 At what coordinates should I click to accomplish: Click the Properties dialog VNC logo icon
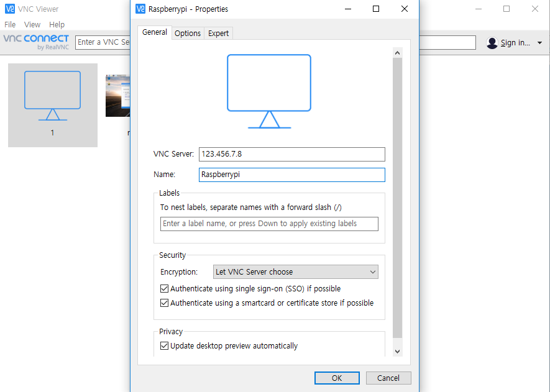140,9
